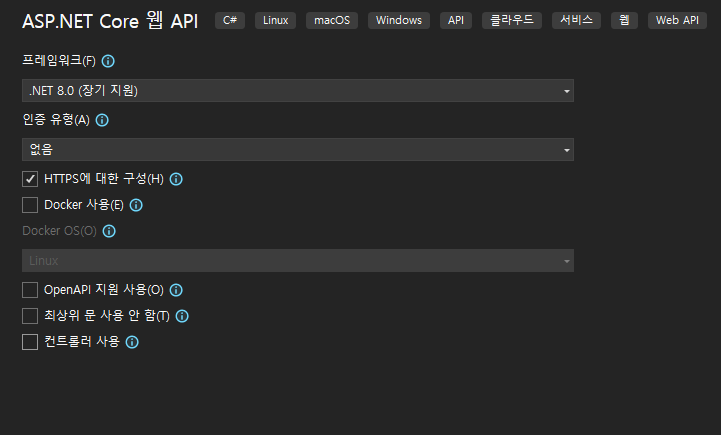The image size is (721, 435).
Task: Click the 서비스 tag
Action: click(x=576, y=21)
